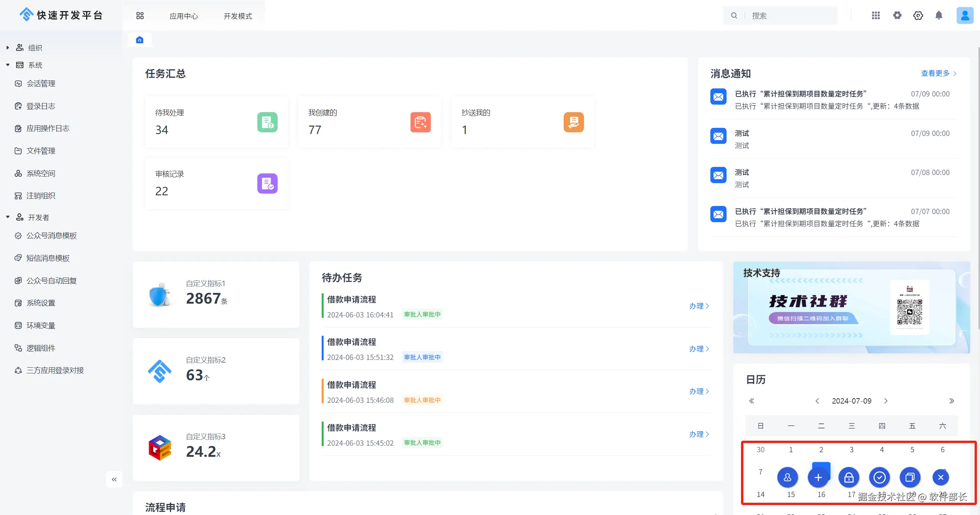Screen dimensions: 980x515
Task: Close the floating menu with X button
Action: [941, 477]
